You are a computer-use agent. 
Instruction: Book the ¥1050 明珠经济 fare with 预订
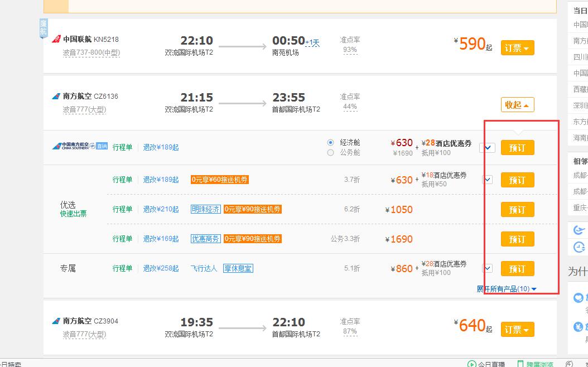tap(518, 210)
